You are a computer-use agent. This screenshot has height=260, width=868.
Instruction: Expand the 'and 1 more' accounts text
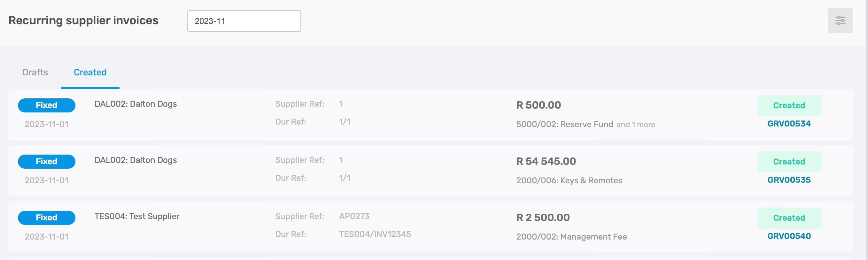635,125
